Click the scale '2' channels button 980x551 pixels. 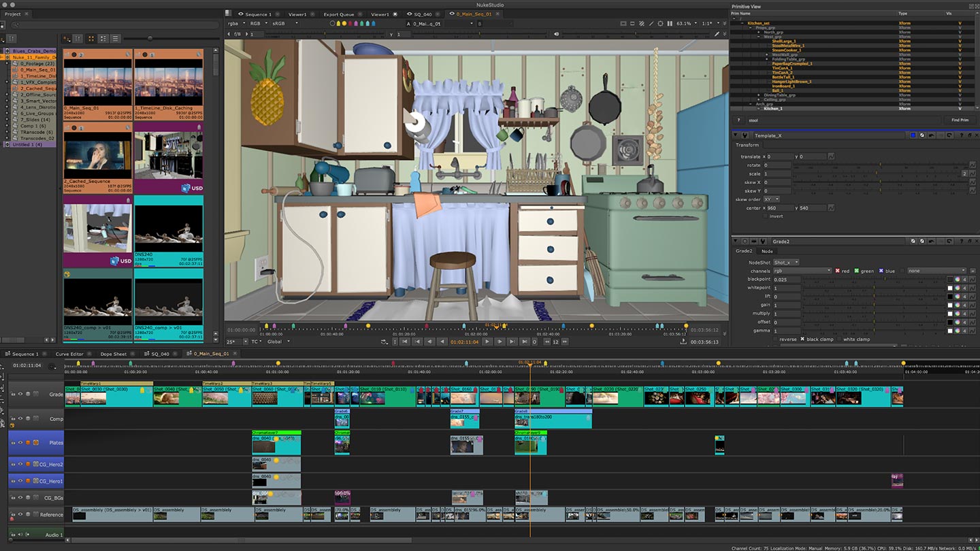tap(964, 174)
